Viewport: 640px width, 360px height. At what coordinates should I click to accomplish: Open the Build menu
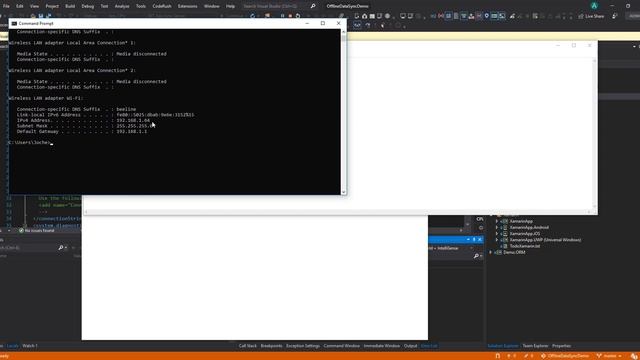(70, 6)
